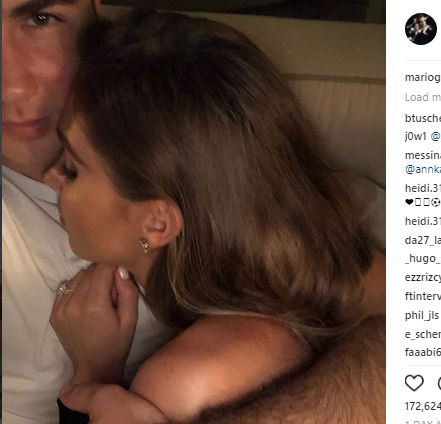Click the comment bubble icon beside heart
The image size is (441, 424).
439,383
